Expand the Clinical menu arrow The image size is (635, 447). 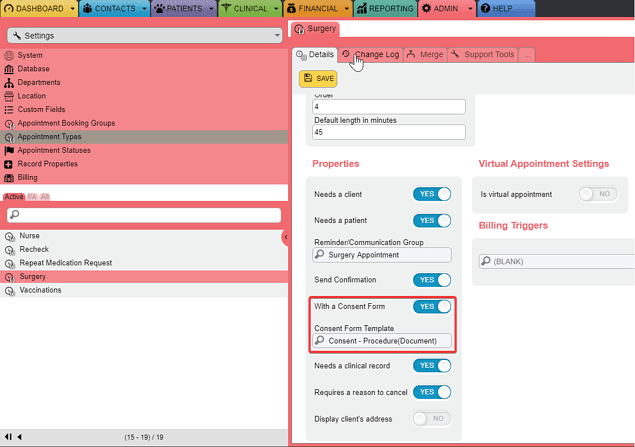click(276, 9)
